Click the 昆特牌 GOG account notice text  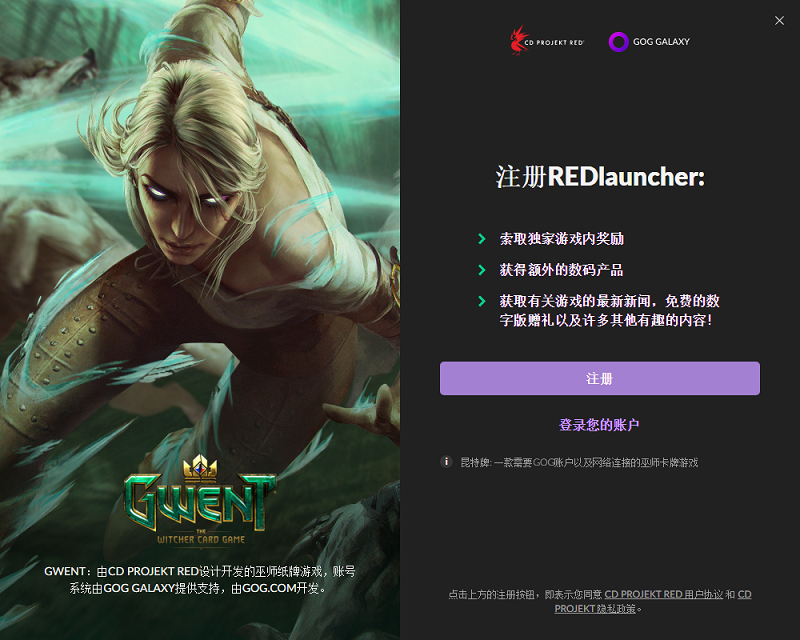(x=579, y=462)
